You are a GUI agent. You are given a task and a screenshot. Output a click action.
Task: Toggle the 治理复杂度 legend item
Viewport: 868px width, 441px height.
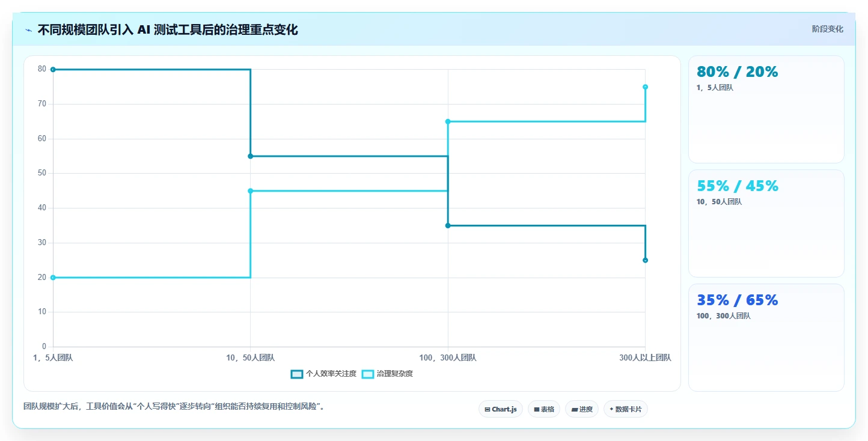coord(388,374)
